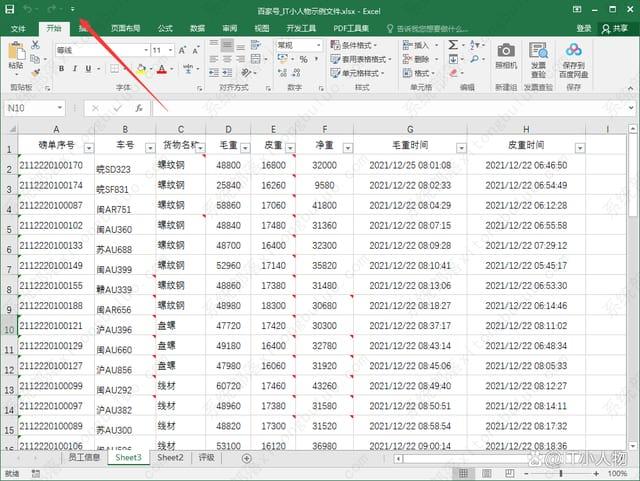Open the font size dropdown showing 11
This screenshot has width=640, height=481.
pyautogui.click(x=170, y=49)
